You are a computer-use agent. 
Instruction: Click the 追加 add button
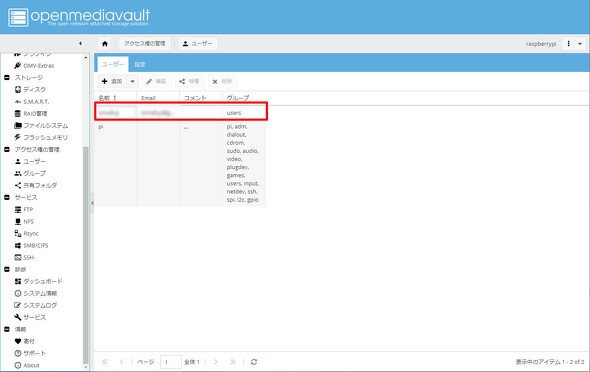pos(113,81)
